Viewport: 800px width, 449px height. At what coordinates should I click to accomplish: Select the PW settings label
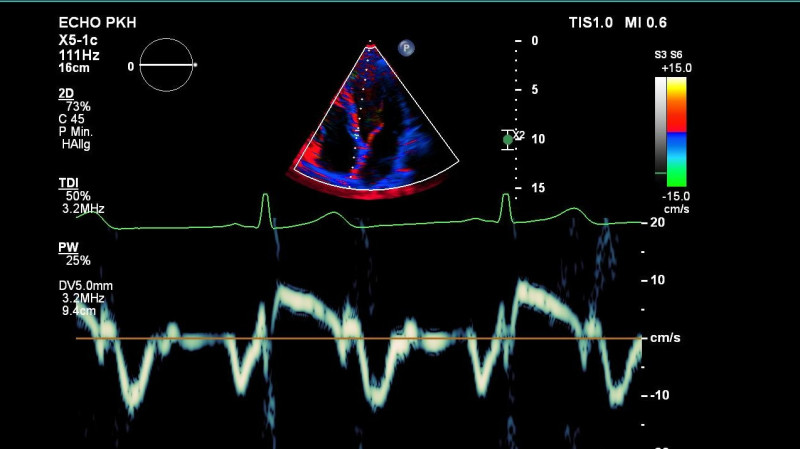[68, 247]
